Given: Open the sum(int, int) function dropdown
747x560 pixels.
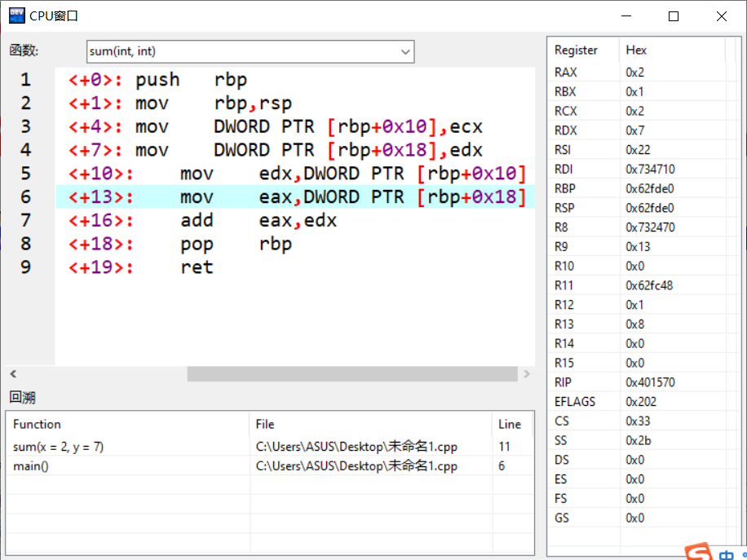Looking at the screenshot, I should tap(250, 51).
